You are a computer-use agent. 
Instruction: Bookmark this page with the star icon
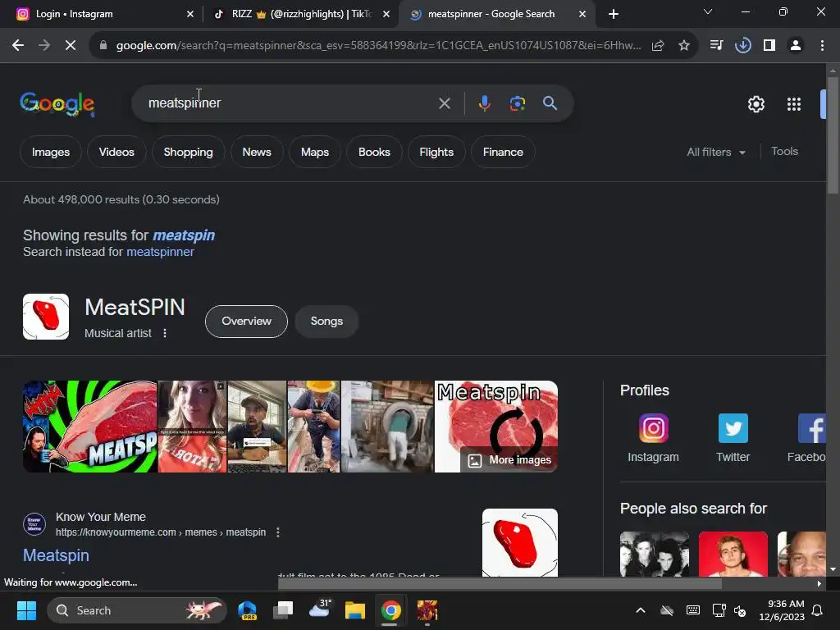[x=684, y=46]
